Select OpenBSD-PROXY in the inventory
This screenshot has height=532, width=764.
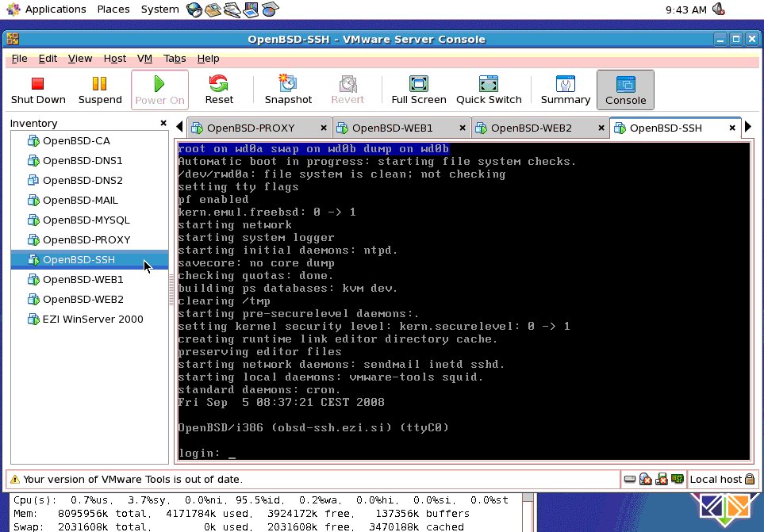[x=90, y=240]
